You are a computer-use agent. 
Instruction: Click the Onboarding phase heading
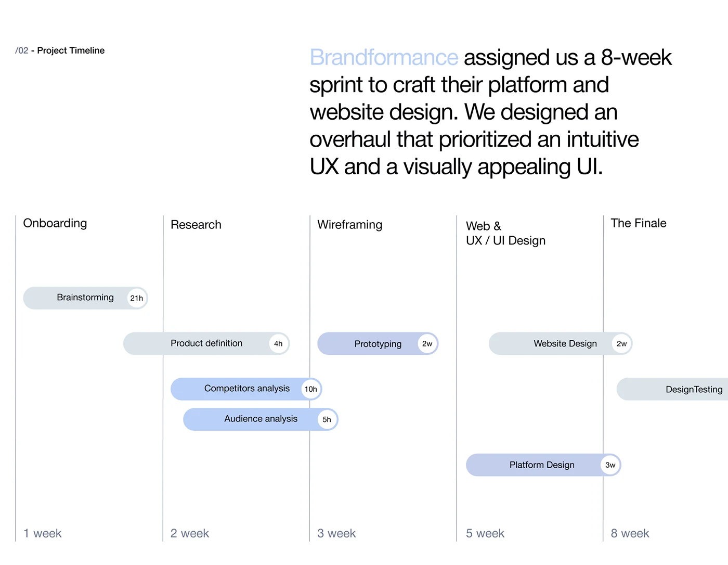(x=55, y=223)
